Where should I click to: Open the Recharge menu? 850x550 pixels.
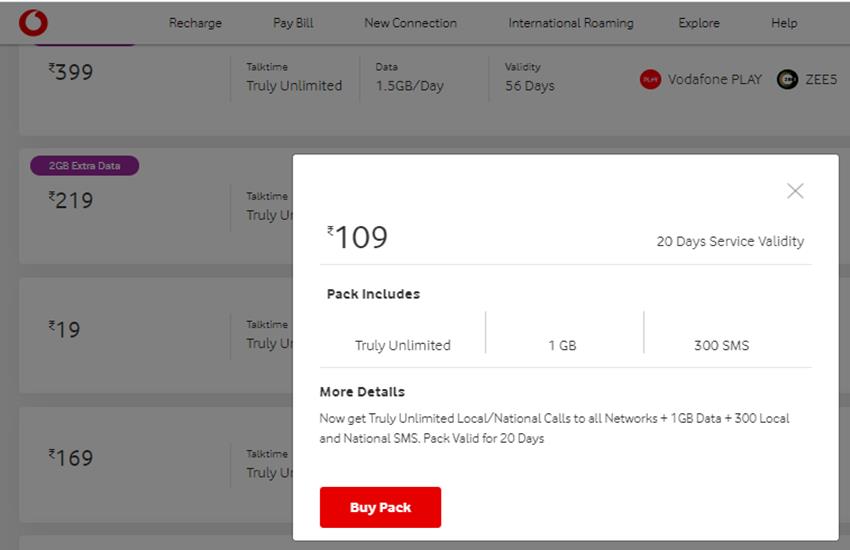(195, 23)
